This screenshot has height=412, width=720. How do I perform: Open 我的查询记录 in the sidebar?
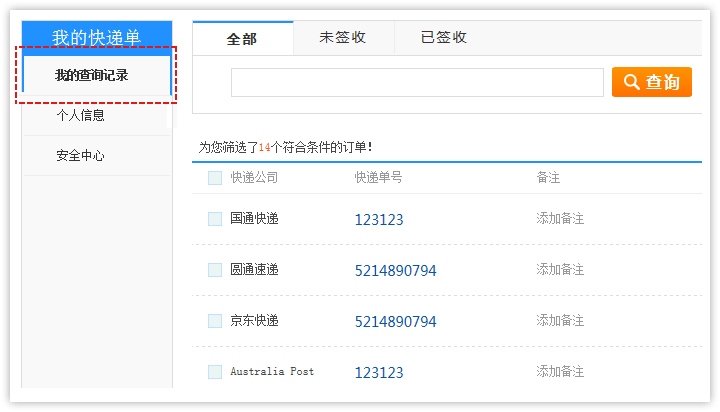point(92,75)
